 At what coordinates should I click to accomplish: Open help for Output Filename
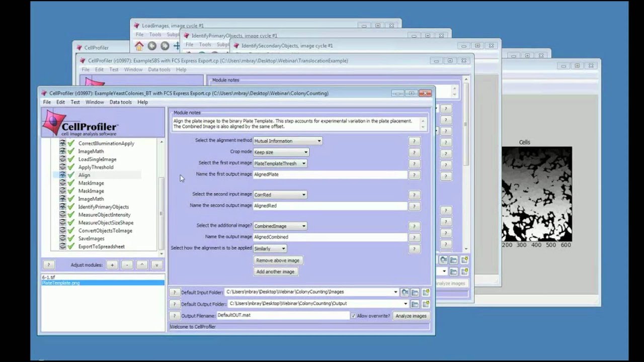coord(174,316)
